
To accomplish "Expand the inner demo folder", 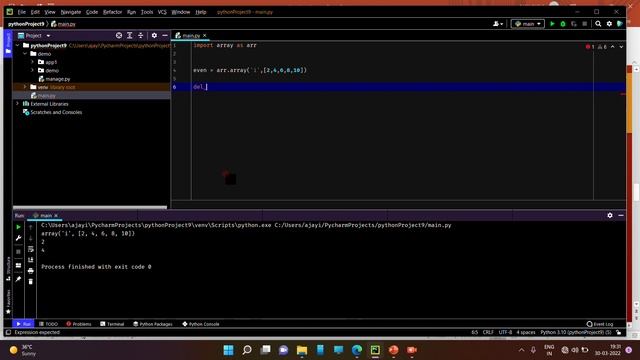I will click(32, 70).
